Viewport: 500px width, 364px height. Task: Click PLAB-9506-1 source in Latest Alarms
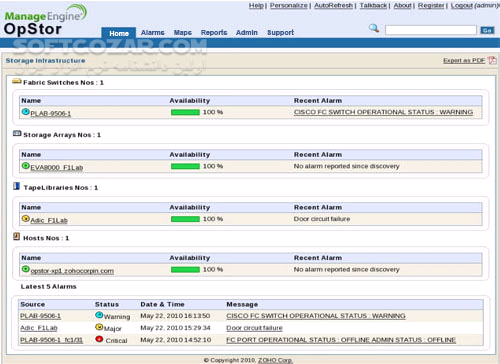coord(40,316)
